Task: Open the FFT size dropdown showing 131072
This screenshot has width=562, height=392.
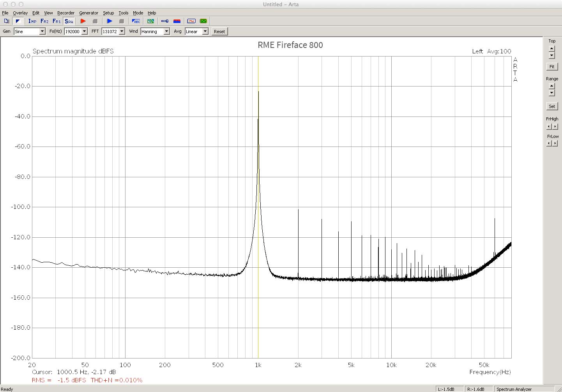Action: click(113, 31)
